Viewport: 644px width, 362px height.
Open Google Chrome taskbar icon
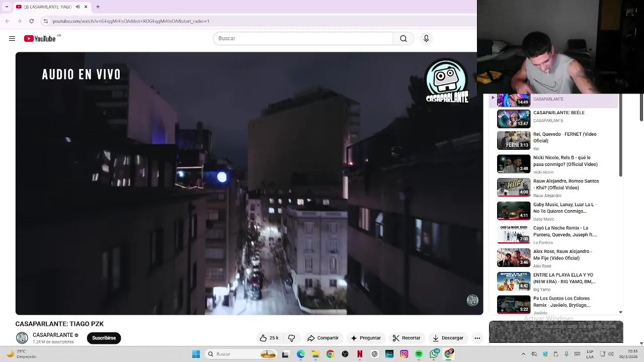click(x=330, y=354)
